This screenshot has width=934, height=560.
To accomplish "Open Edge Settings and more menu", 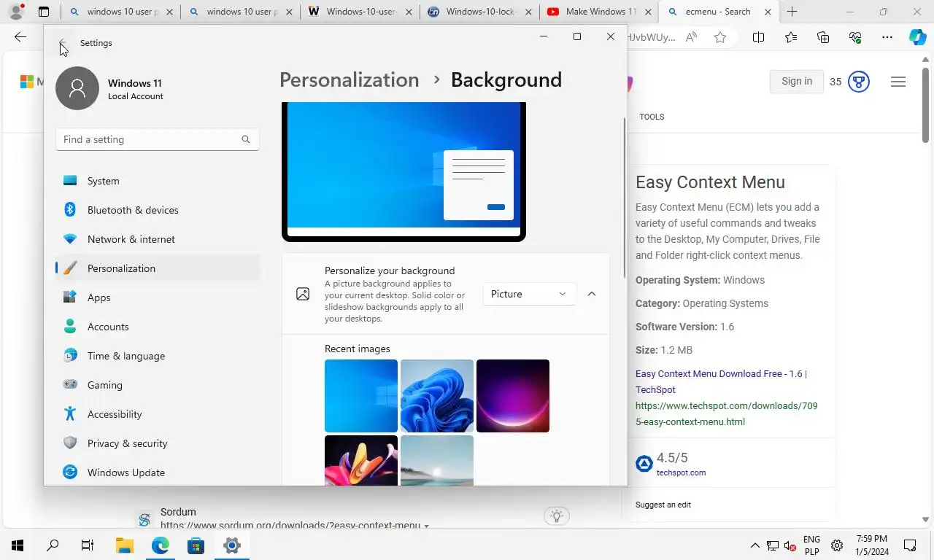I will (887, 38).
